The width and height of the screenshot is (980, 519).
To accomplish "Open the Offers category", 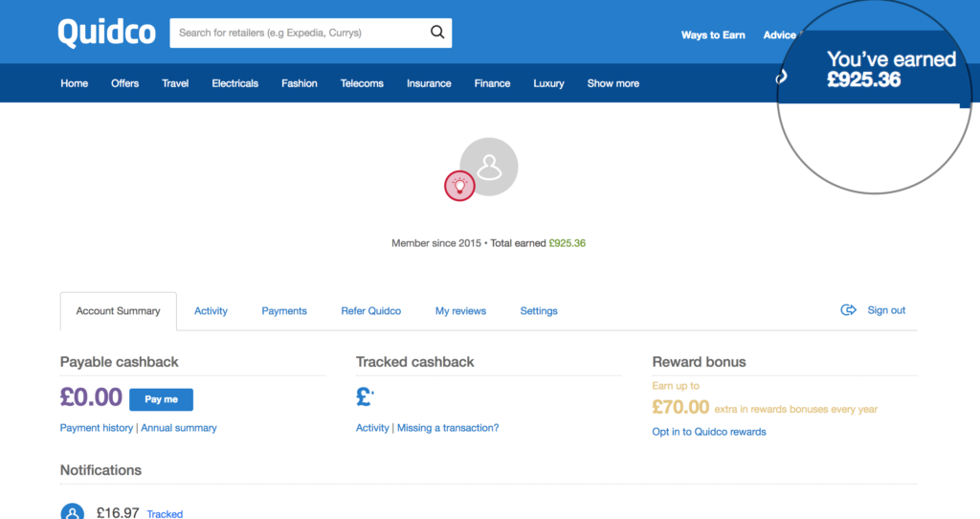I will click(125, 83).
